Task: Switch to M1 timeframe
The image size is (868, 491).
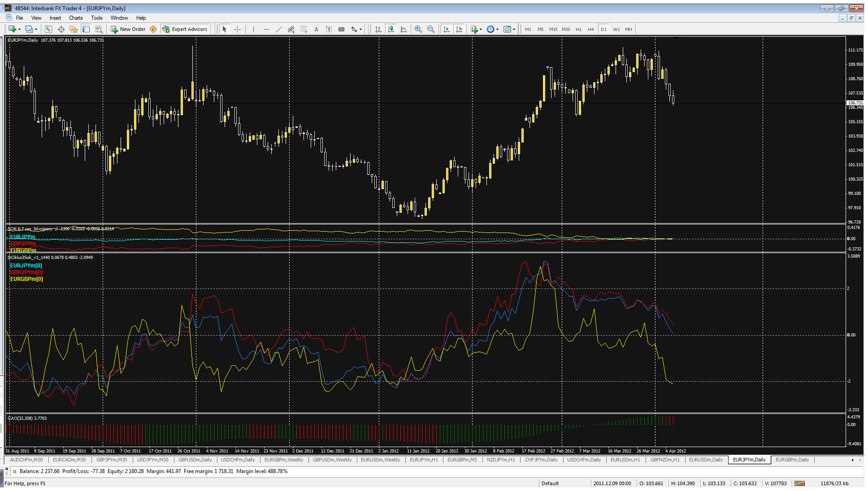Action: (x=528, y=29)
